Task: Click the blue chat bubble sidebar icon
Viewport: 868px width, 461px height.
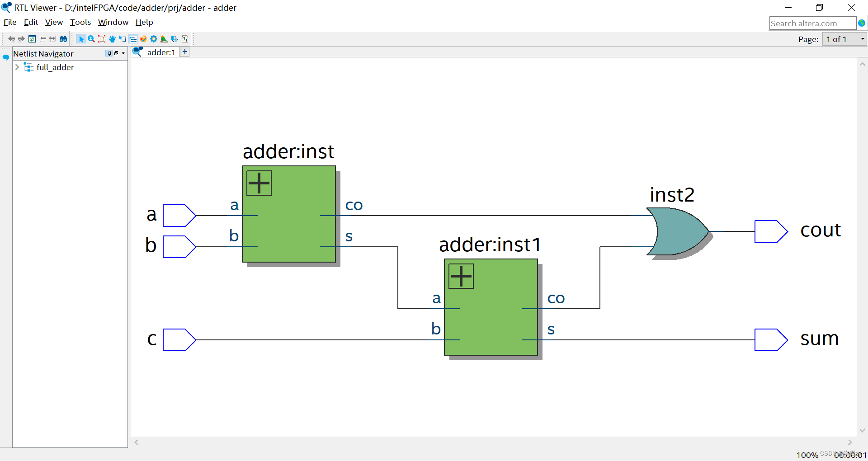Action: point(6,57)
